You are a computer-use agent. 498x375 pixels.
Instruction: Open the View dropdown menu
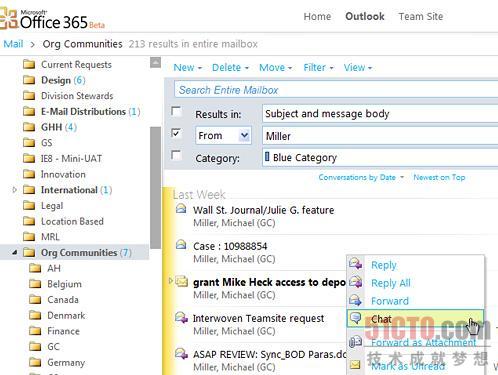pos(358,68)
